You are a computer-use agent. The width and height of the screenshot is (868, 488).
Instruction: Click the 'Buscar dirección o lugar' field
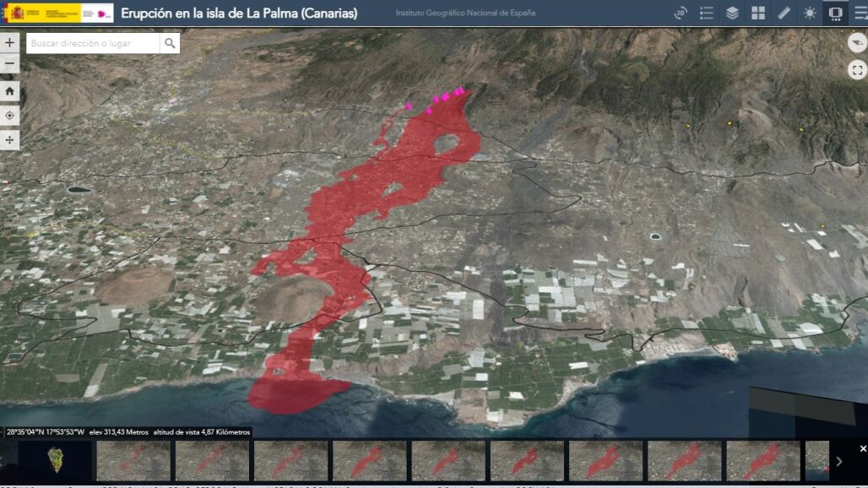tap(93, 43)
